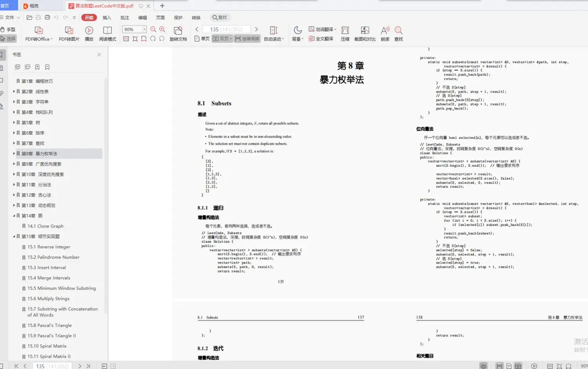Select the 转换 ribbon tab

pos(196,18)
